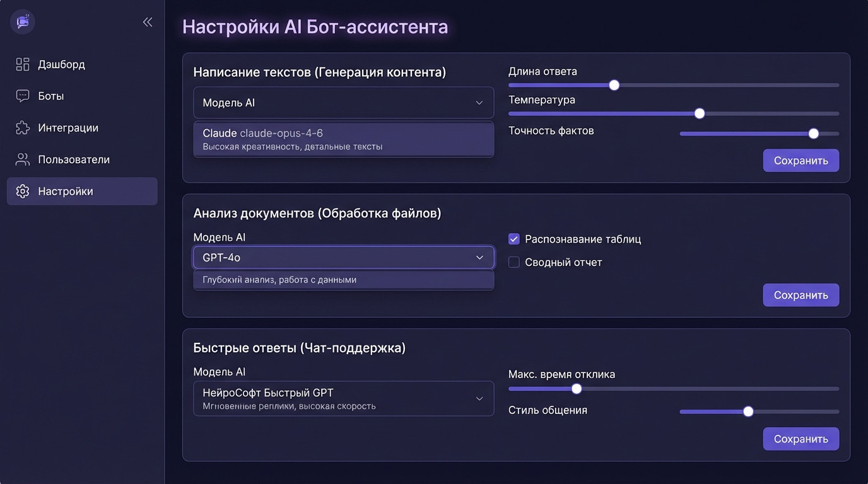Open the НейроСофт Быстрый GPT dropdown
The width and height of the screenshot is (868, 484).
click(343, 398)
